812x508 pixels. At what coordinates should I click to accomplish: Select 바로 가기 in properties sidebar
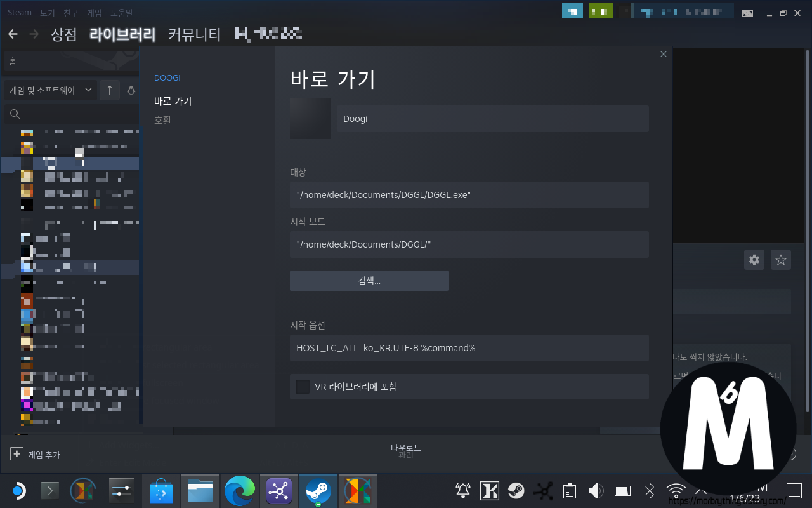[x=173, y=101]
